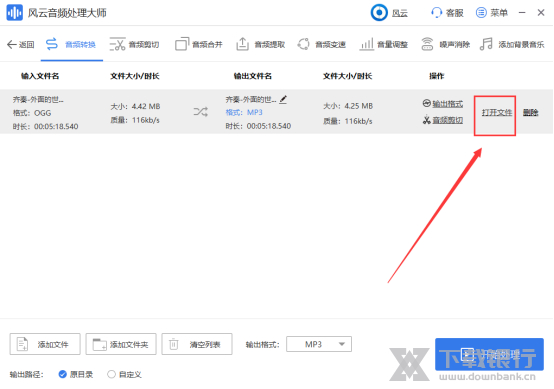Open the 音频变速 tab

click(321, 45)
